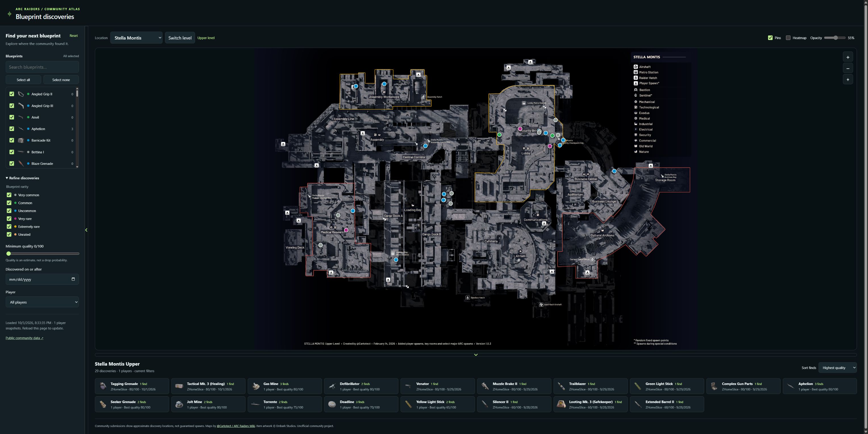Enable the Heatmap checkbox
Viewport: 868px width, 434px height.
pyautogui.click(x=788, y=38)
